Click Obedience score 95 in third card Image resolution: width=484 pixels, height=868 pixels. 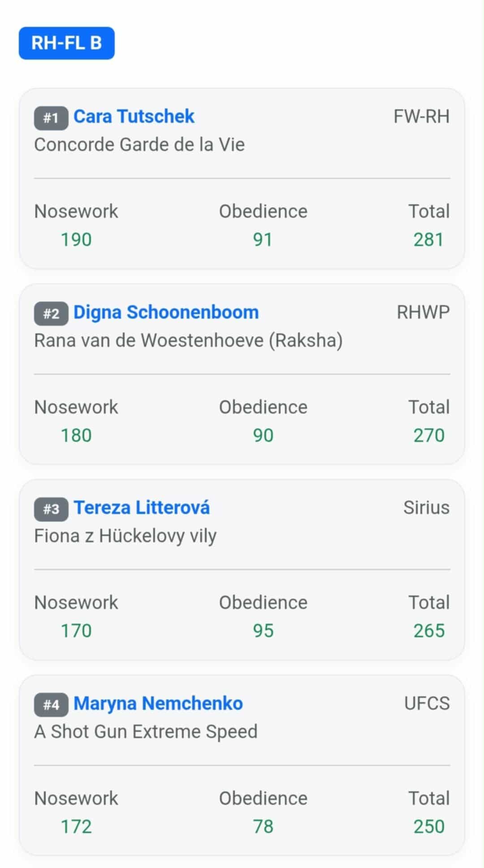(263, 631)
